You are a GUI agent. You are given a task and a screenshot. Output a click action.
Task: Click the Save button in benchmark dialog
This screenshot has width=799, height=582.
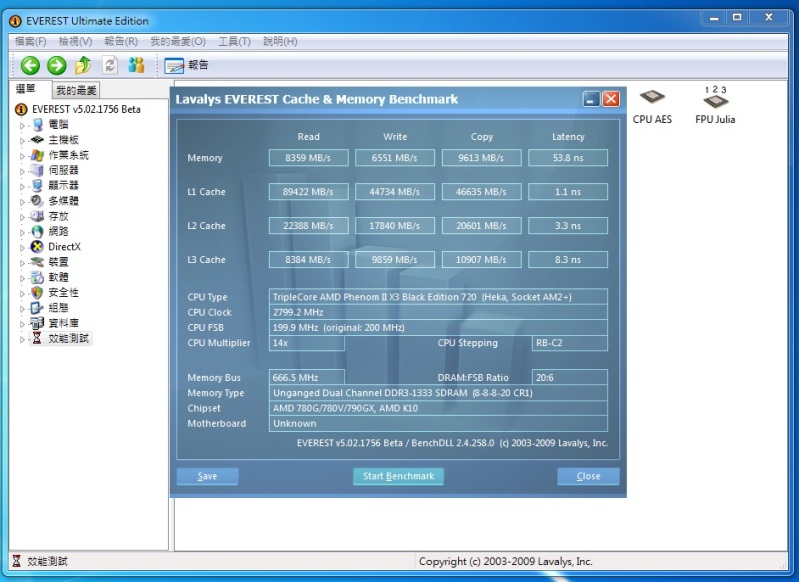click(207, 476)
